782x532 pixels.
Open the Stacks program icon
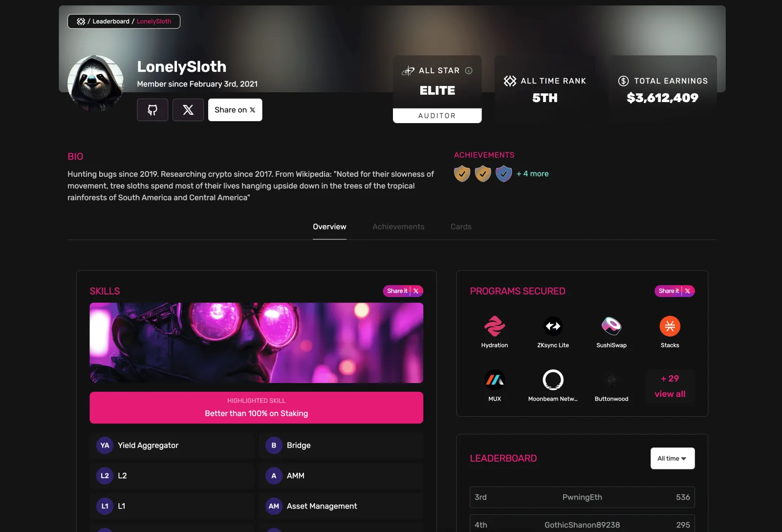(670, 326)
